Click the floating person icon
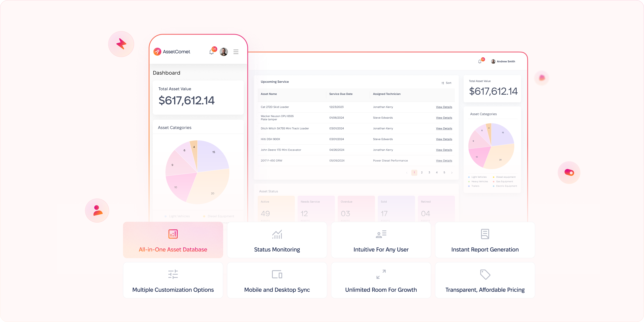The image size is (644, 322). (x=97, y=210)
